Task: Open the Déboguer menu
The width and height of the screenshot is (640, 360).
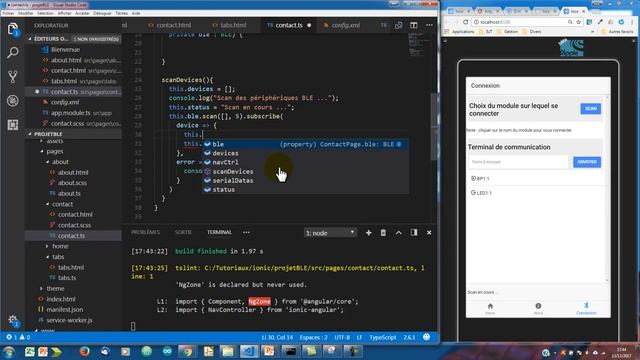Action: tap(102, 13)
